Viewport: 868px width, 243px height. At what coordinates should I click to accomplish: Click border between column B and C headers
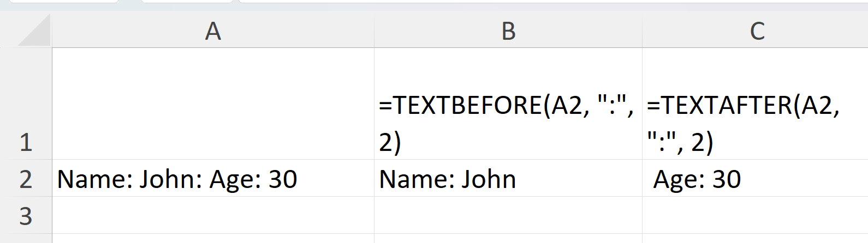(643, 31)
